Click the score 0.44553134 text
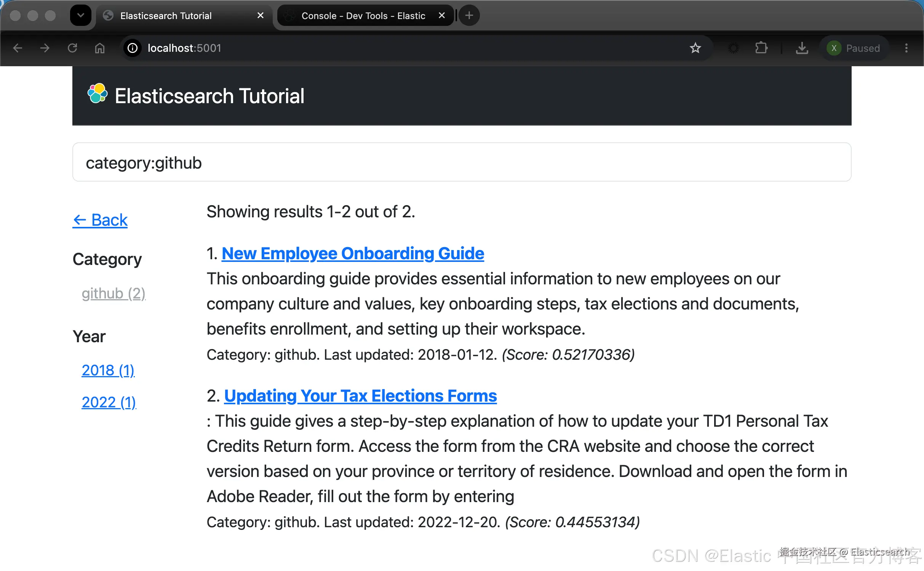This screenshot has width=924, height=571. coord(572,522)
